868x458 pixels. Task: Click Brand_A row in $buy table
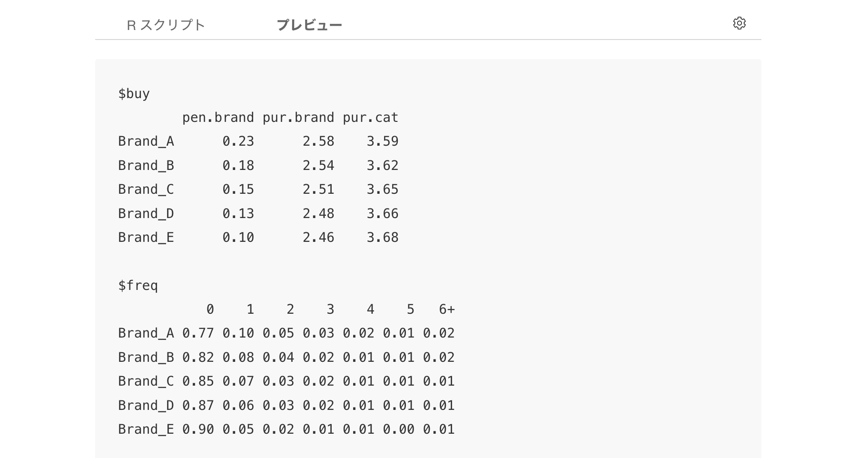pos(258,141)
